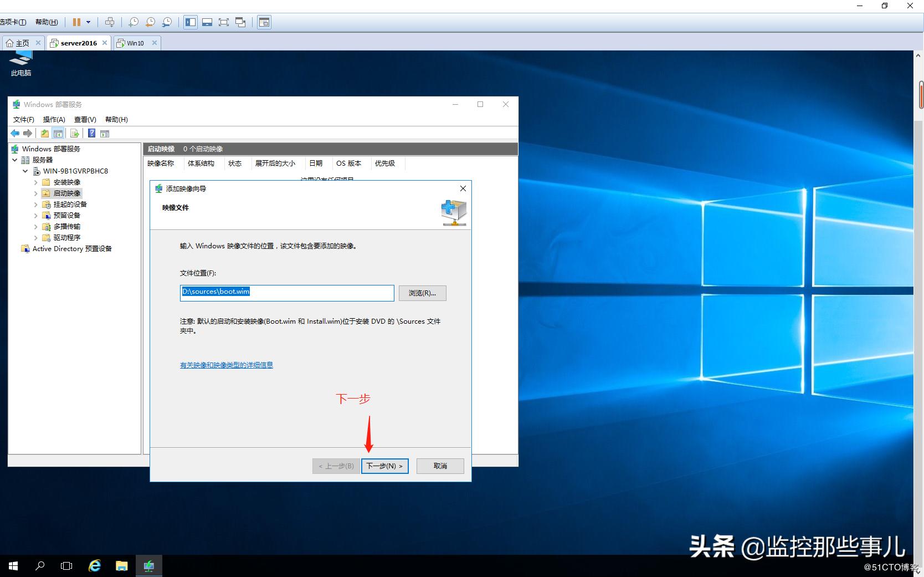Expand the 驱动程序 tree node
Viewport: 924px width, 577px height.
(35, 237)
